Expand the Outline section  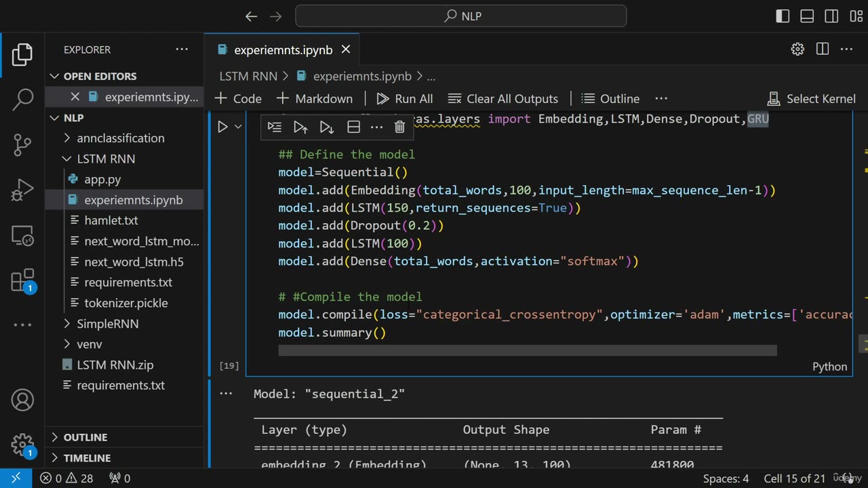pyautogui.click(x=125, y=437)
